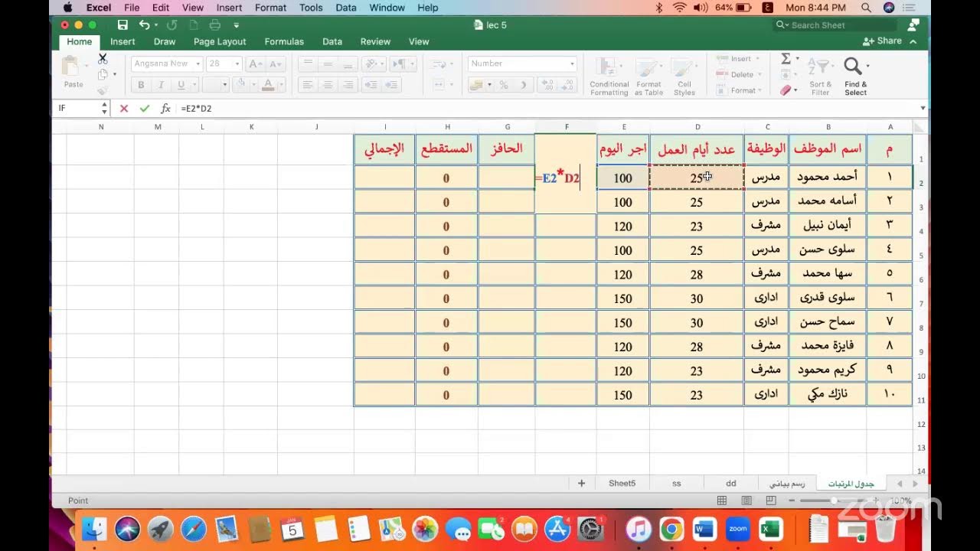The height and width of the screenshot is (551, 980).
Task: Open the Zoom app in the Dock
Action: point(737,529)
